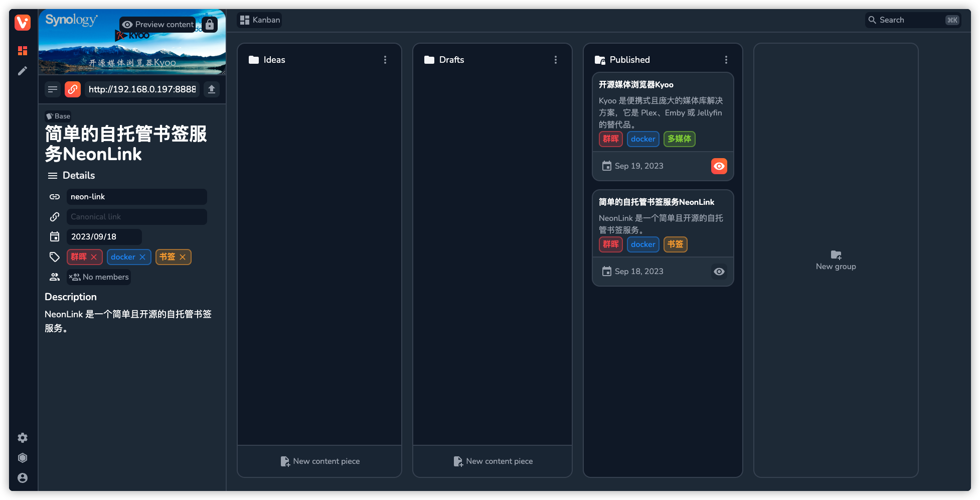
Task: Remove the 群晖 tag with its X
Action: [94, 257]
